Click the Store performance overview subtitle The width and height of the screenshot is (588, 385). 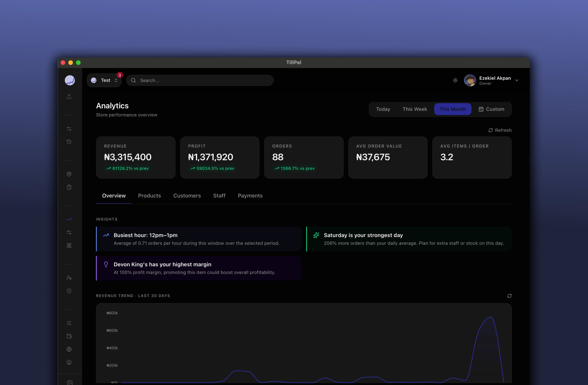126,115
